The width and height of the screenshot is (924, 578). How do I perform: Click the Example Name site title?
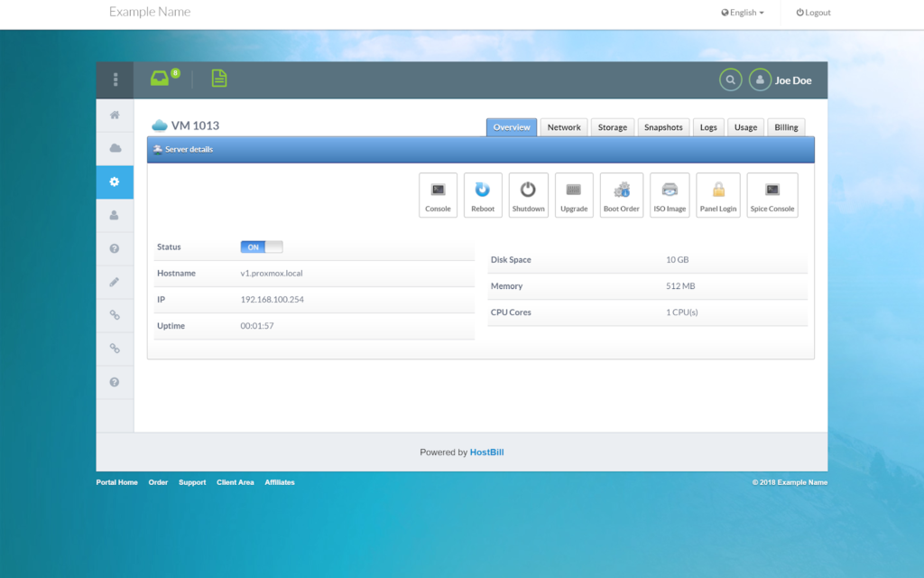(150, 12)
